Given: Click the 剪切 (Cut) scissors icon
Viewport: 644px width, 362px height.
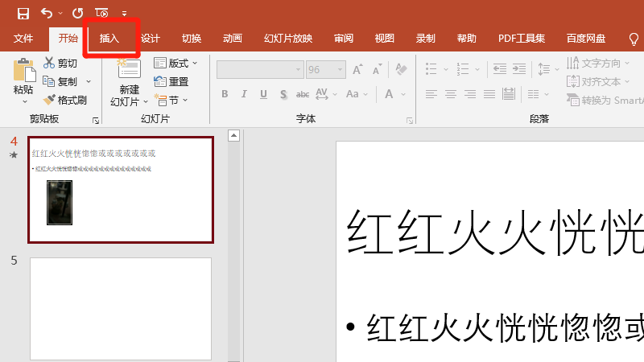Looking at the screenshot, I should pyautogui.click(x=50, y=64).
